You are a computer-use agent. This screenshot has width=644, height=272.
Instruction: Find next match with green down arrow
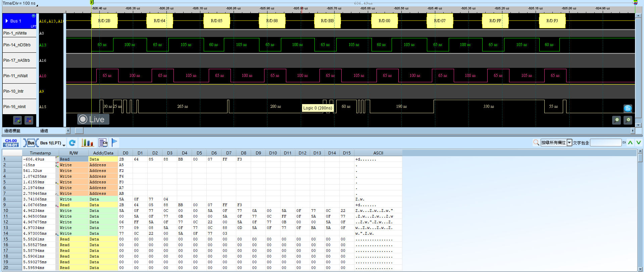[x=639, y=143]
